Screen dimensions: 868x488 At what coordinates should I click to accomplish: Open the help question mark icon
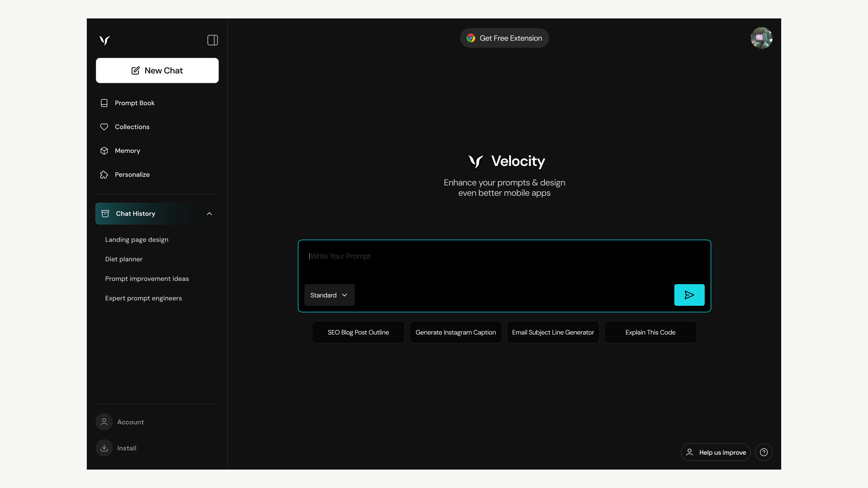click(764, 452)
